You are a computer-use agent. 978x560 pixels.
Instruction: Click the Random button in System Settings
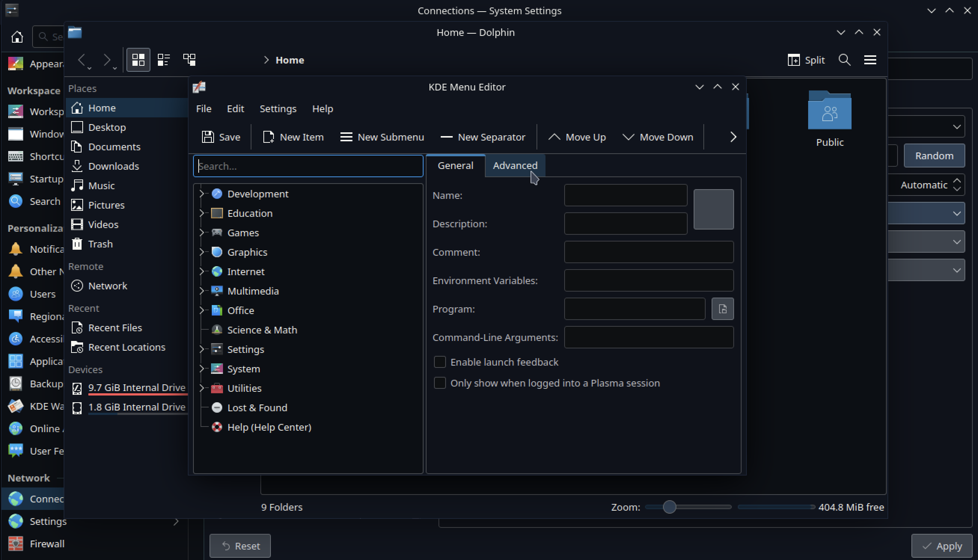point(934,156)
